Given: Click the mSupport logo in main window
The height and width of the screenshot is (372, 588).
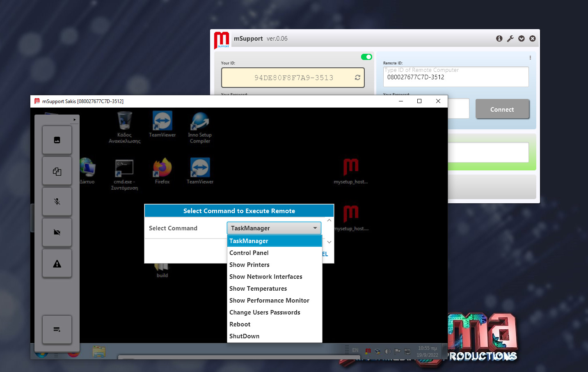Looking at the screenshot, I should [222, 40].
